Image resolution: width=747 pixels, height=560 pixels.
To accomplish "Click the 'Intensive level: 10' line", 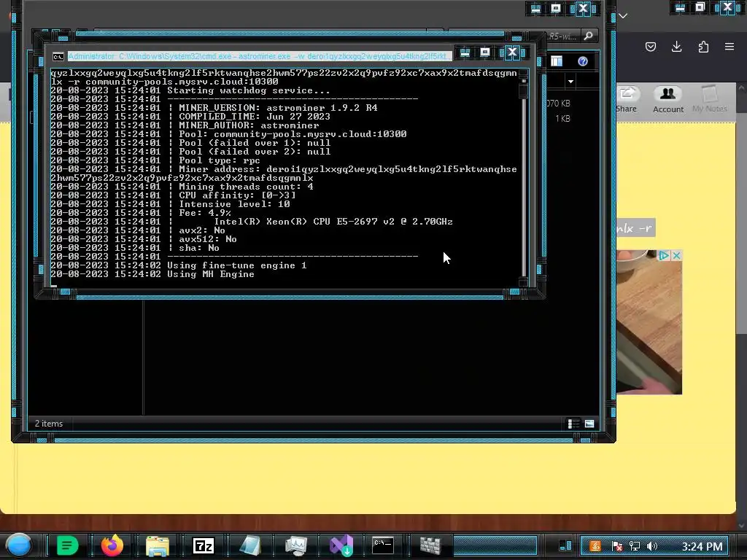I will click(x=234, y=204).
